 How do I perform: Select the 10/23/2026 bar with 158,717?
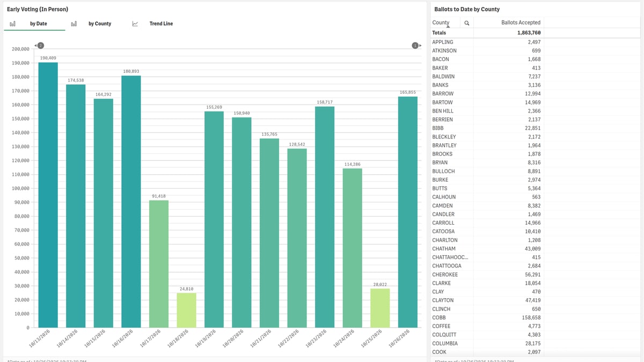[x=325, y=217]
